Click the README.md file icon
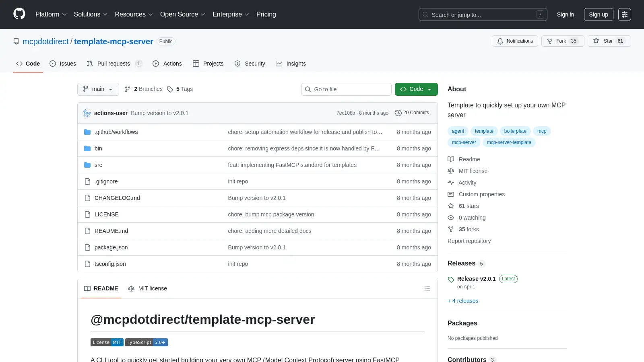This screenshot has height=362, width=644. [87, 231]
